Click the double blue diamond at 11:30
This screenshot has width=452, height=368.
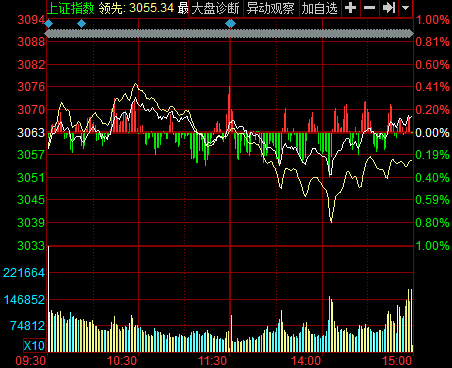pos(230,23)
